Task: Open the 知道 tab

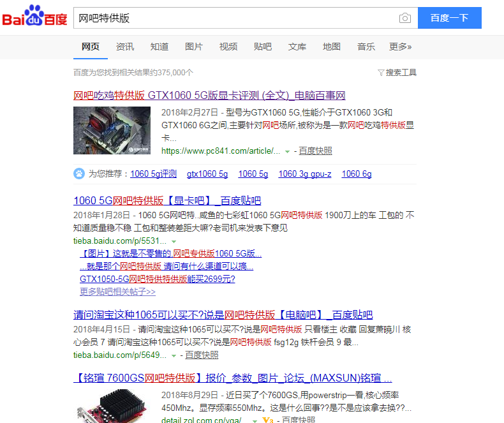Action: pyautogui.click(x=159, y=47)
